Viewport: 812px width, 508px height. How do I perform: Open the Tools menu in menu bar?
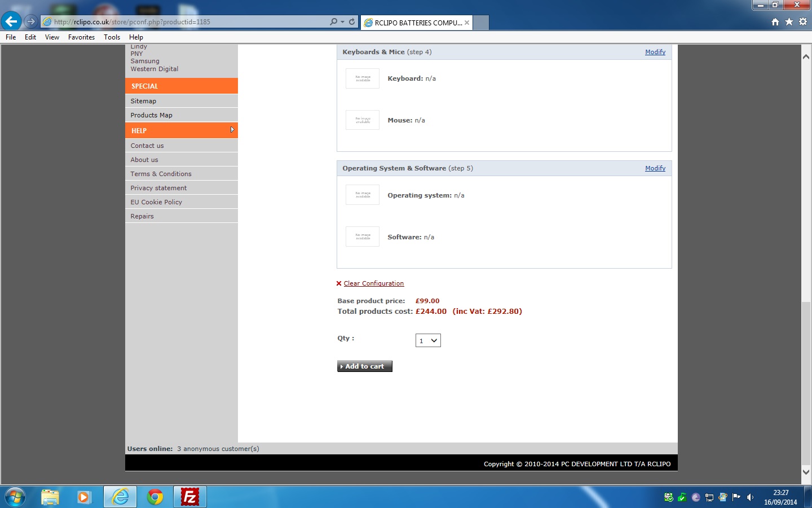click(x=112, y=37)
